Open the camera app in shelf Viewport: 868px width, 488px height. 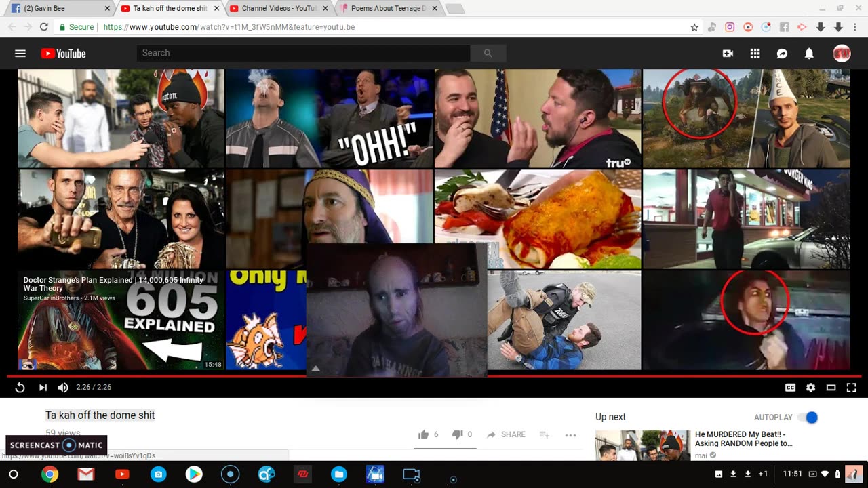tap(158, 474)
